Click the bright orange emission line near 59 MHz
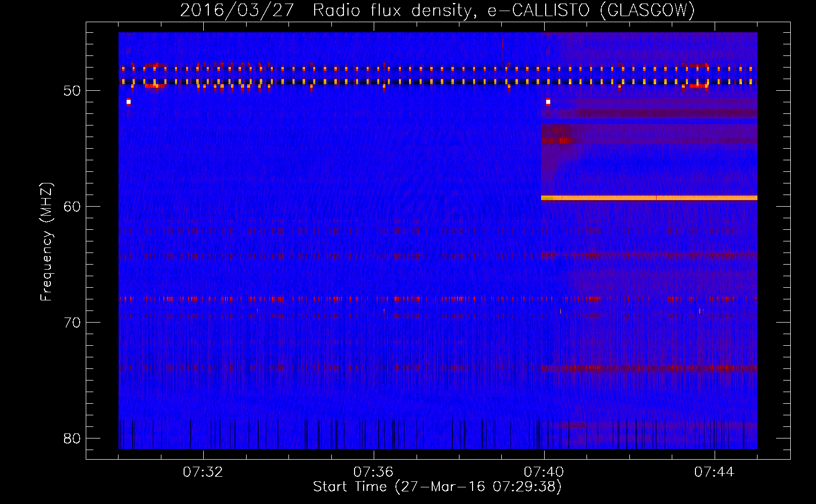Screen dimensions: 816x504 tap(649, 198)
